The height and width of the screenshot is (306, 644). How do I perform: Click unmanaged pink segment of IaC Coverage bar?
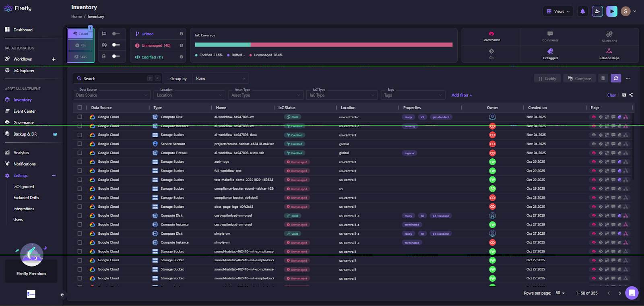coord(352,45)
